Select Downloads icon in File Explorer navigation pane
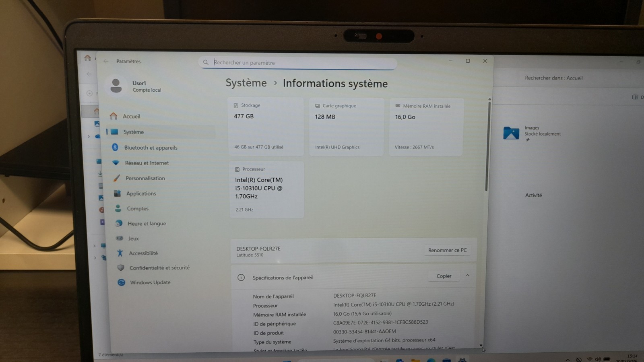This screenshot has width=644, height=362. coord(100,173)
